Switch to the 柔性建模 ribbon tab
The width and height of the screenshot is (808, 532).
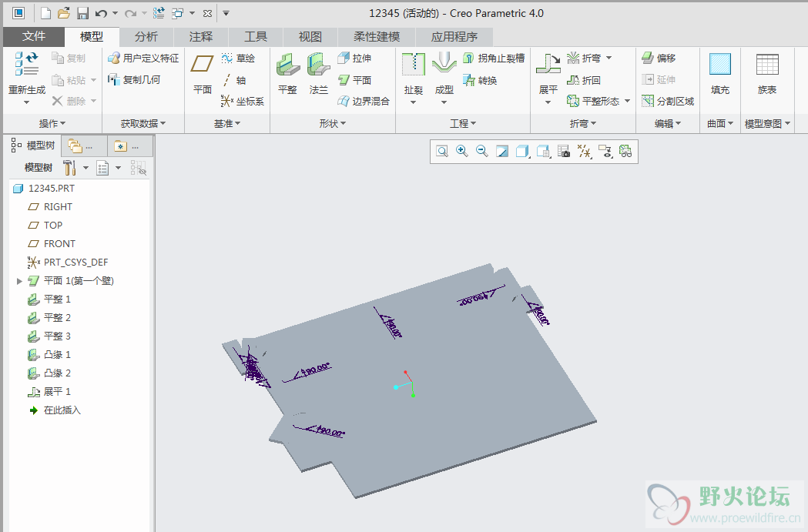pos(377,36)
